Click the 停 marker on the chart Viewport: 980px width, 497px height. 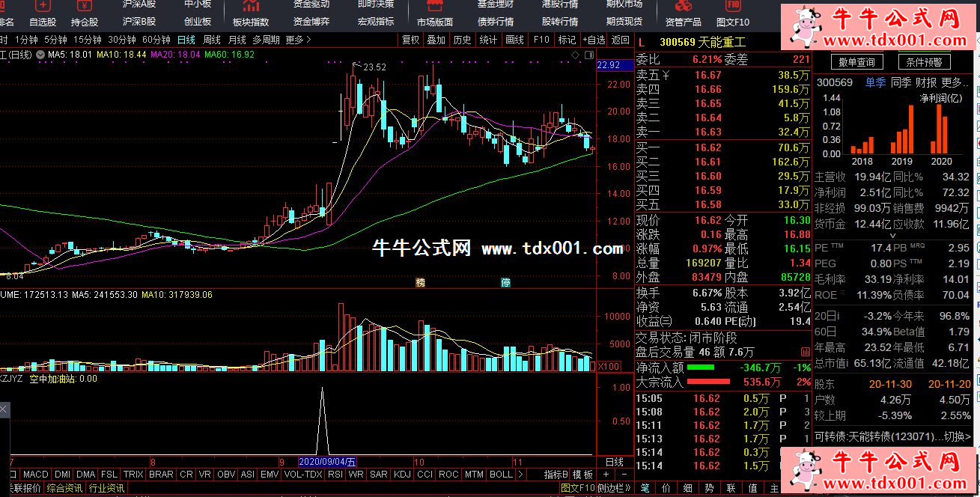[505, 283]
